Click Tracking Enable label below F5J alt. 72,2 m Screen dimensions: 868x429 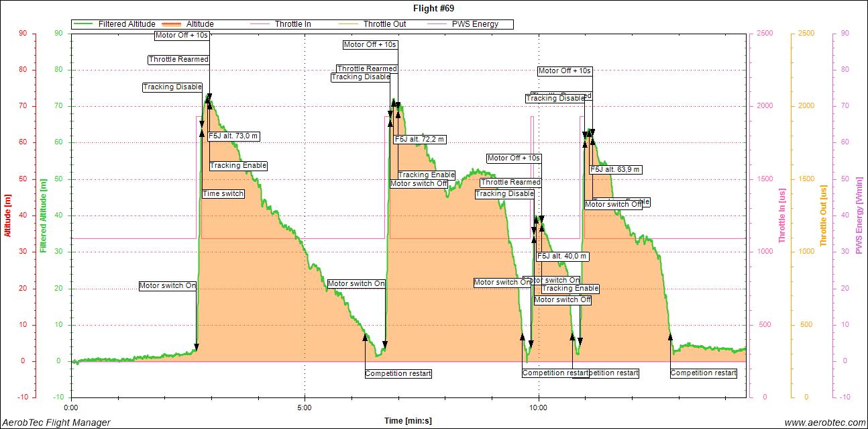[x=427, y=175]
